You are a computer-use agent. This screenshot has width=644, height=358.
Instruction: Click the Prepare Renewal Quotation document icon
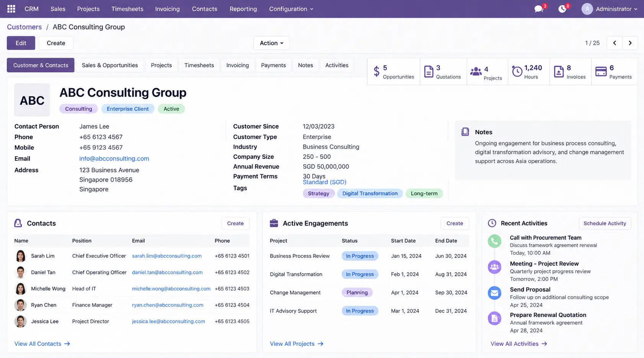[x=494, y=318]
